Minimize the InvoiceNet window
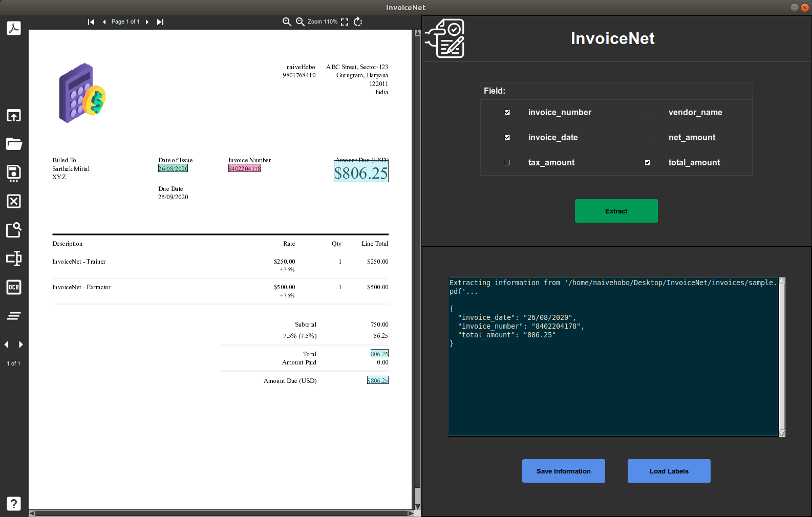 point(795,7)
